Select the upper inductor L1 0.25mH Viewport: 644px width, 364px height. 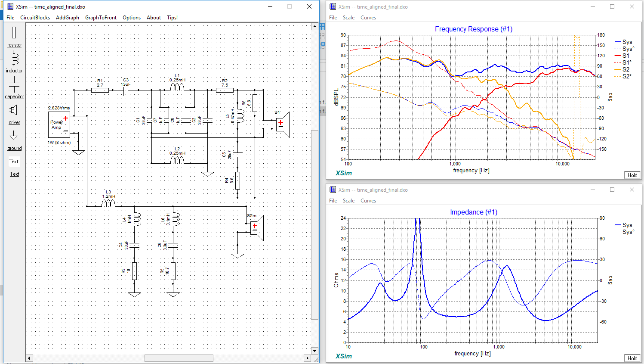click(177, 87)
